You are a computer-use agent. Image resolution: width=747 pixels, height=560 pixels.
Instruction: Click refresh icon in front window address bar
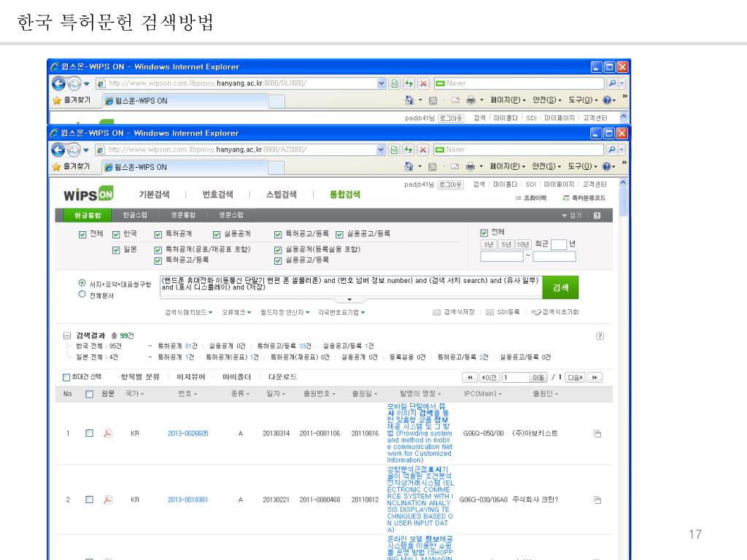click(409, 149)
